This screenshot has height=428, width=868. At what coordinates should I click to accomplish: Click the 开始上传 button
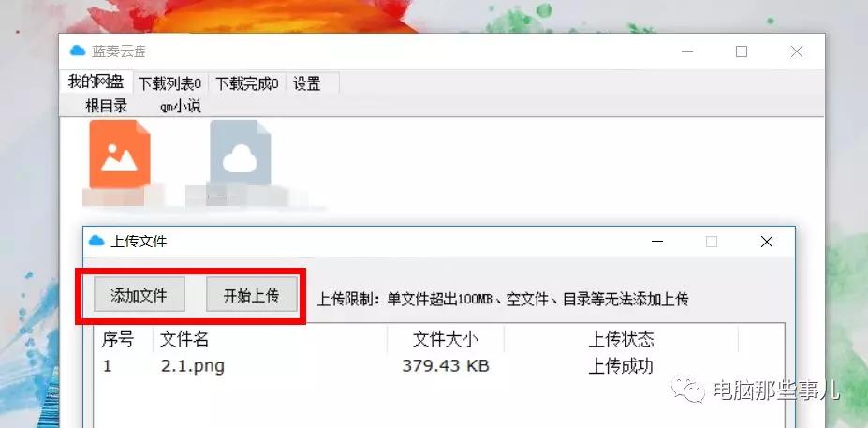click(251, 295)
